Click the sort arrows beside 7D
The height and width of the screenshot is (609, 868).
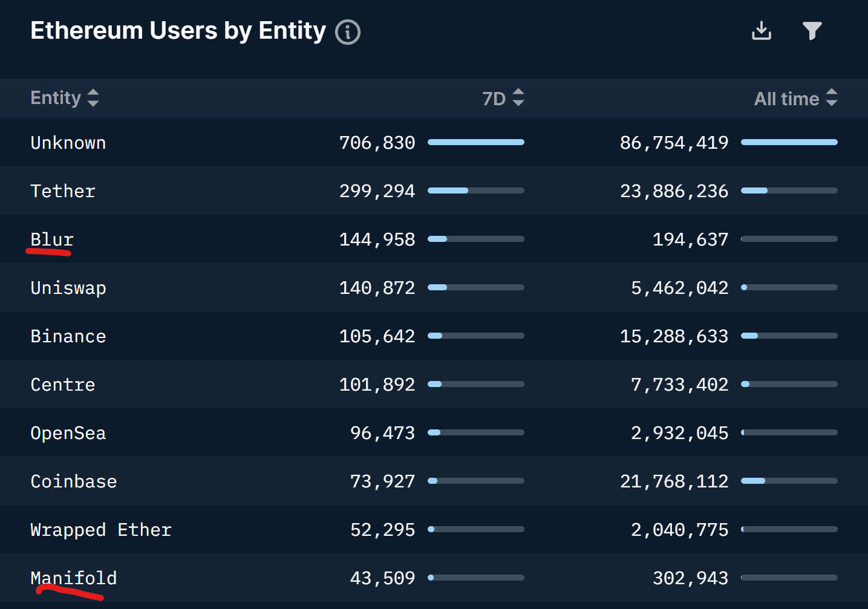tap(519, 97)
